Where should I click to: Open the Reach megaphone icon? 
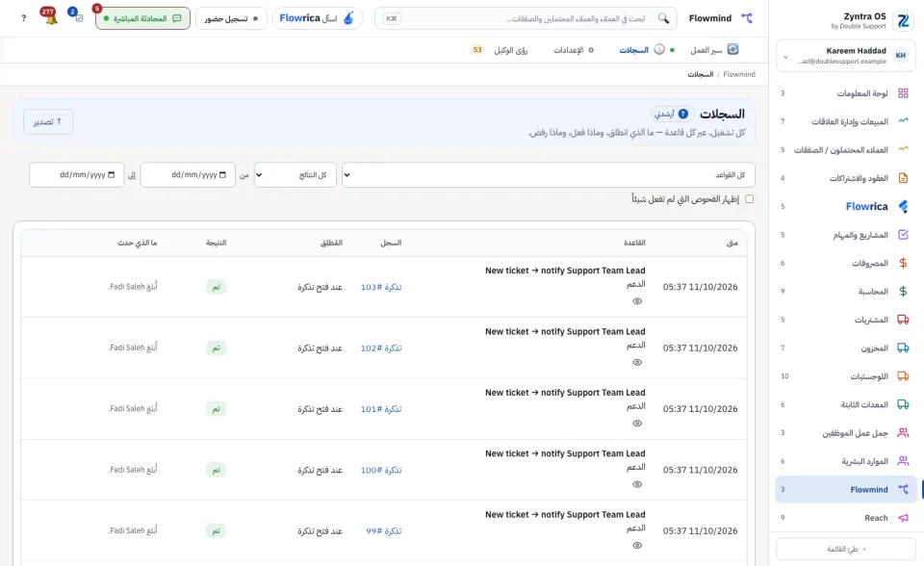coord(903,518)
